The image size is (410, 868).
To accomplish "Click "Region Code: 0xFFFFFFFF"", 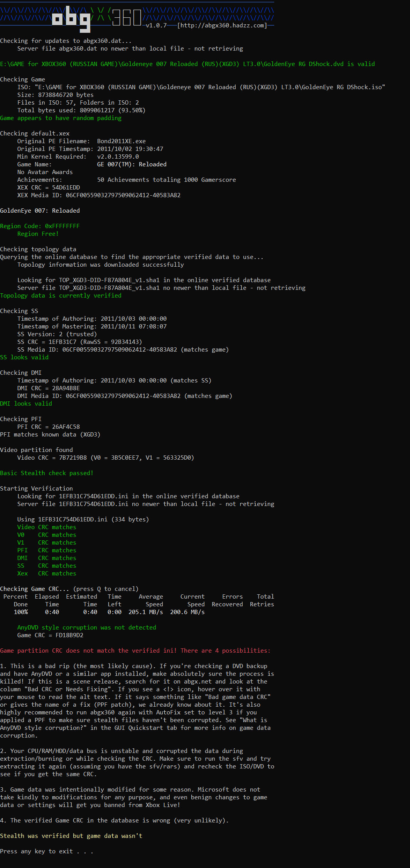I will (x=40, y=226).
